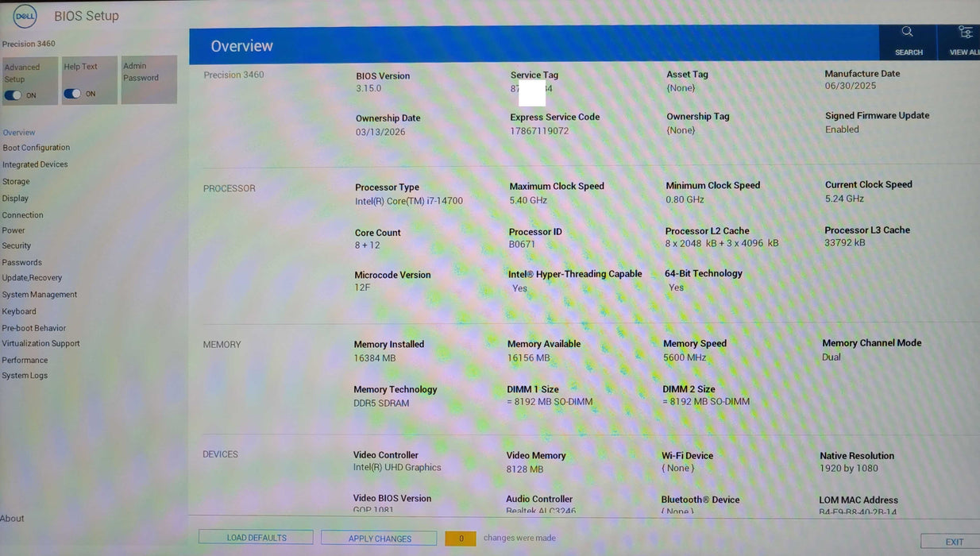Click Express Service Code 17867119072
This screenshot has height=556, width=980.
pos(539,131)
